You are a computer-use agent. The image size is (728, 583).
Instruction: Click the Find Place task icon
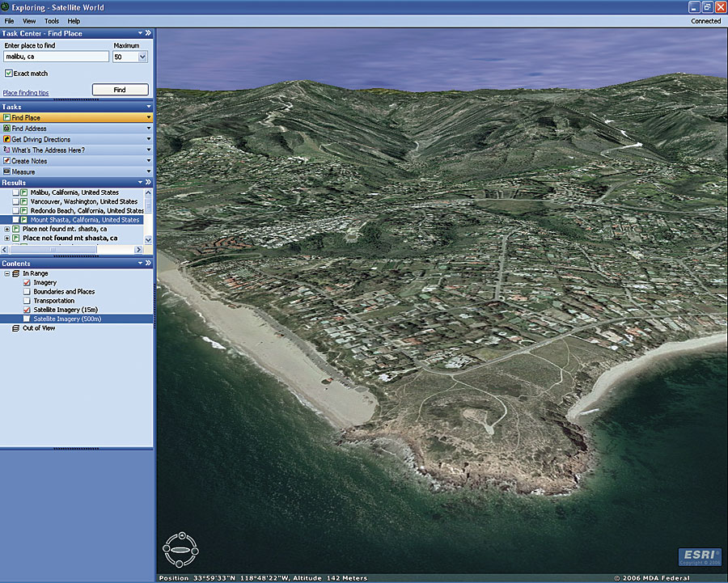point(7,118)
